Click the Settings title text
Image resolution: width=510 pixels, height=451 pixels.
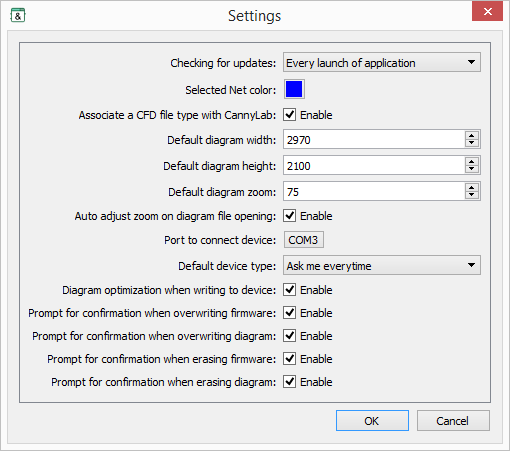(255, 16)
